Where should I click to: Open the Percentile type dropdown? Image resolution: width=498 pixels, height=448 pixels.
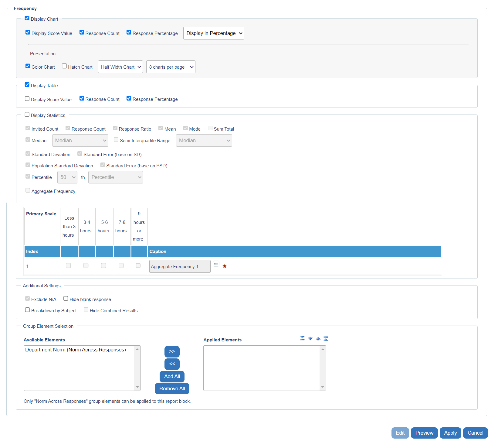pos(116,177)
